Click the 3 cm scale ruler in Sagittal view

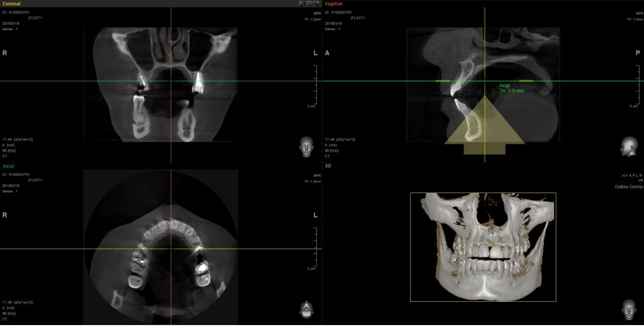pyautogui.click(x=636, y=86)
